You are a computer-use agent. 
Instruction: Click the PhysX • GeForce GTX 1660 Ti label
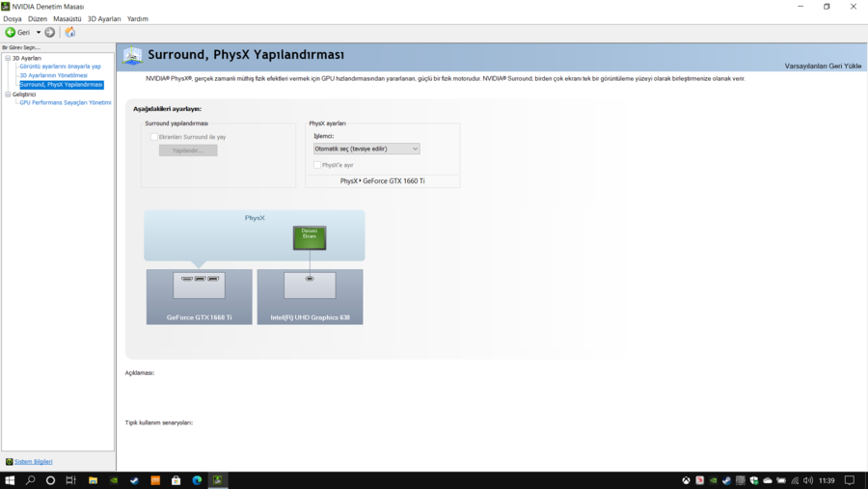(x=383, y=181)
